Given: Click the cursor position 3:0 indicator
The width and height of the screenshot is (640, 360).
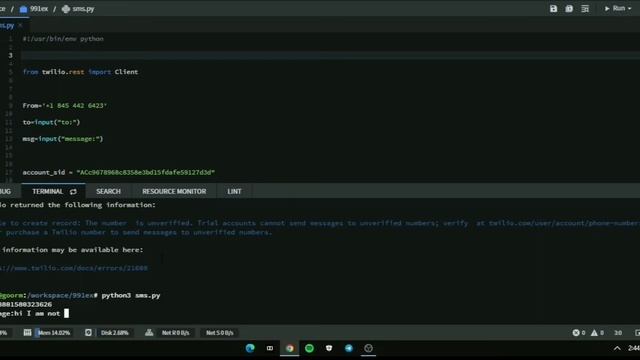Looking at the screenshot, I should [x=618, y=333].
